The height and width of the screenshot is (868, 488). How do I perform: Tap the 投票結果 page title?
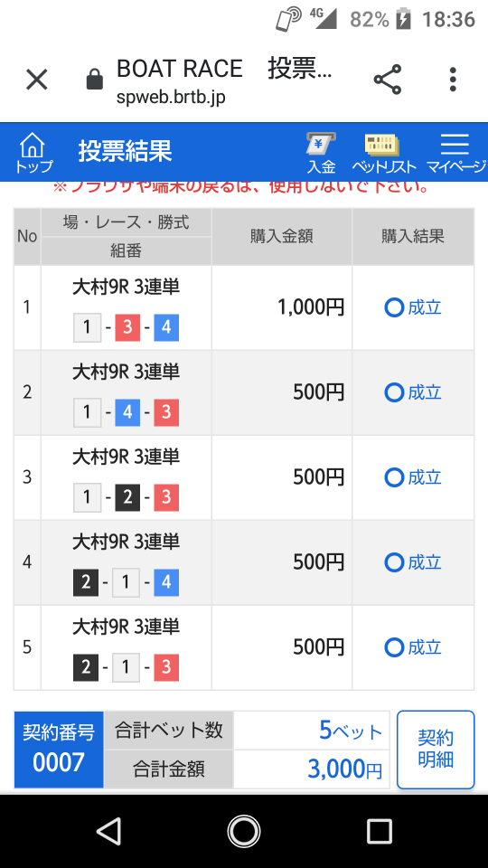coord(125,151)
